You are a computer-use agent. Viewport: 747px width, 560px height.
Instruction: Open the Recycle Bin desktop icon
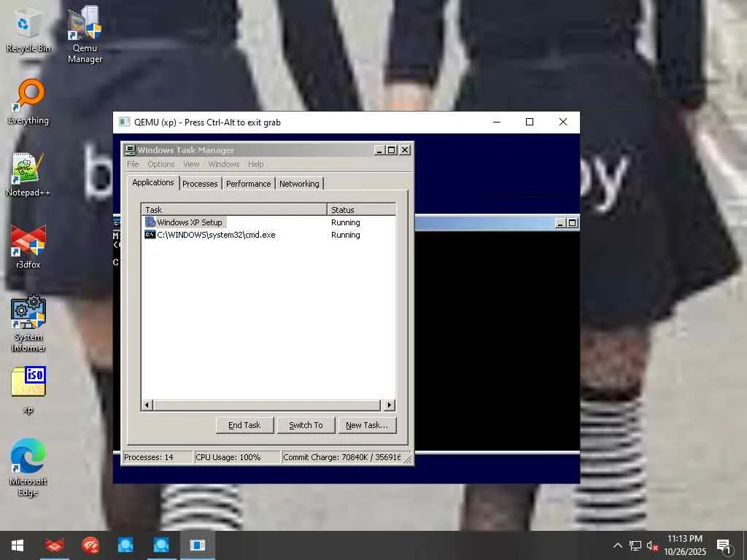pos(28,30)
